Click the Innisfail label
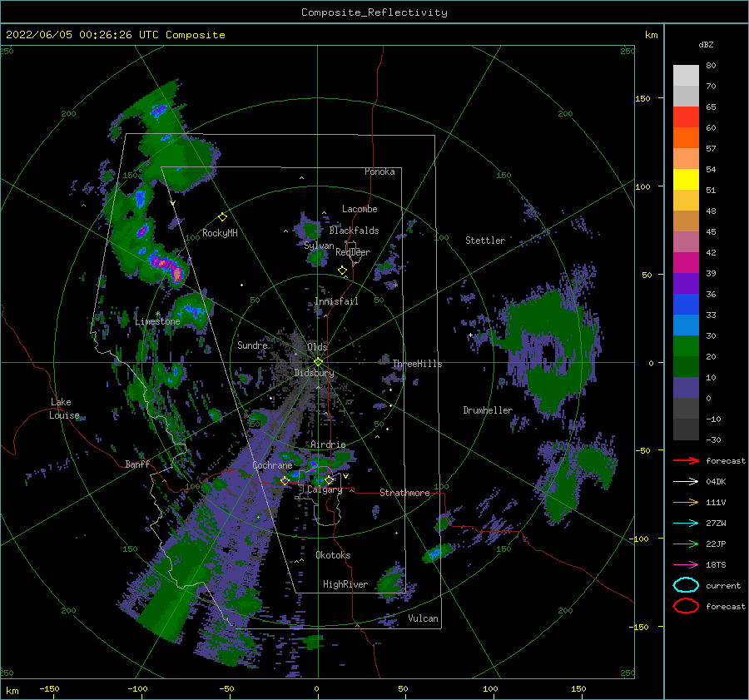 (336, 301)
